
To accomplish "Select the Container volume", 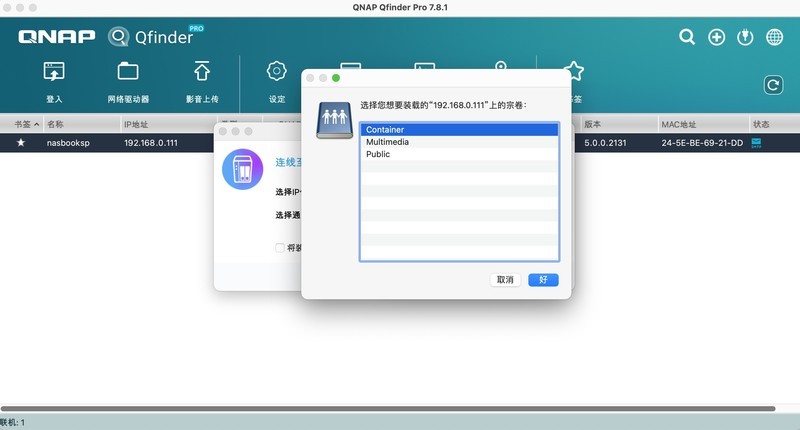I will tap(459, 130).
